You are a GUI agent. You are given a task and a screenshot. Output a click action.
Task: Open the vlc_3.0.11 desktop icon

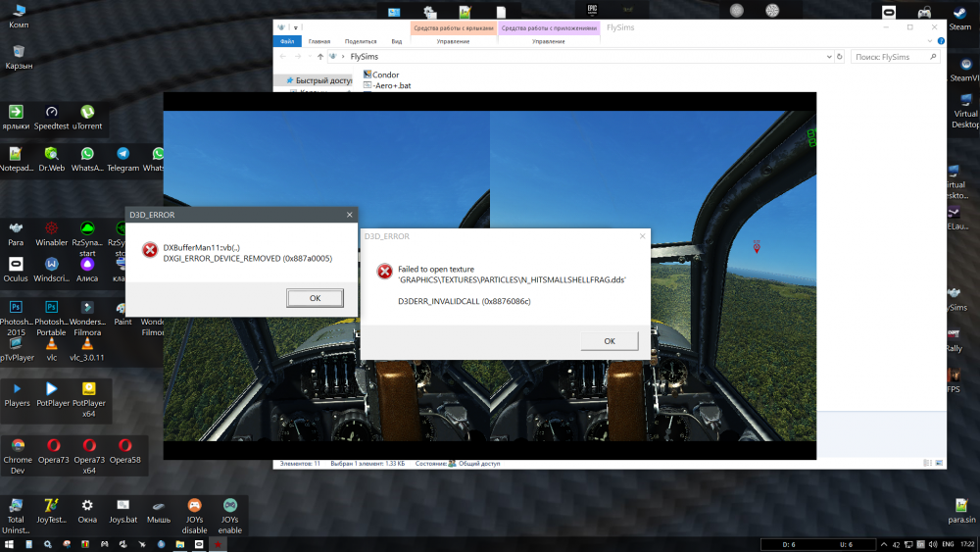pyautogui.click(x=87, y=350)
